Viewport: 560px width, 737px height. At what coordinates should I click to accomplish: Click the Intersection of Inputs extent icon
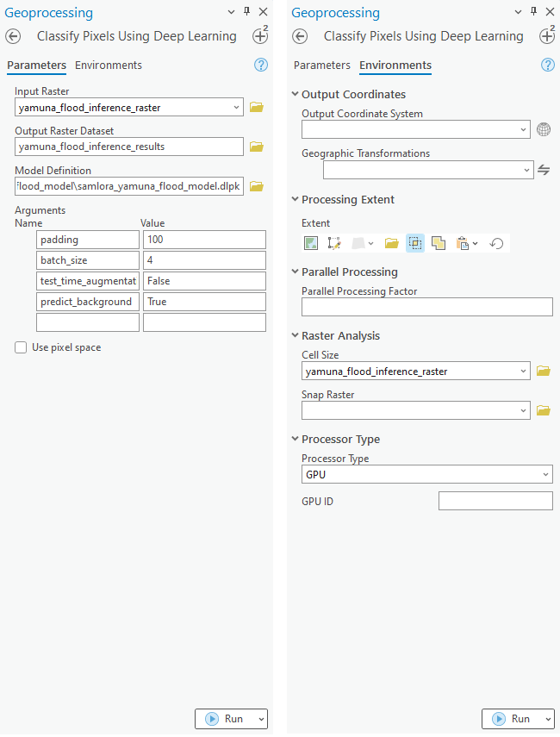click(415, 243)
